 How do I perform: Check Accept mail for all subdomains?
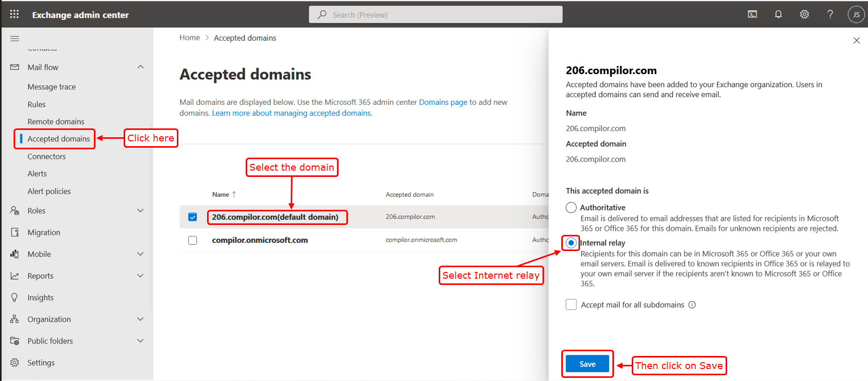pyautogui.click(x=571, y=305)
